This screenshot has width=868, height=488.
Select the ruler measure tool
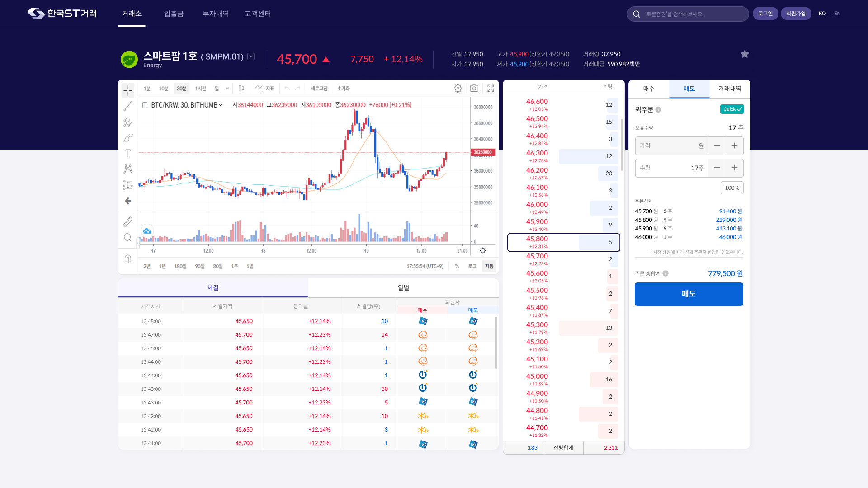[x=128, y=221]
